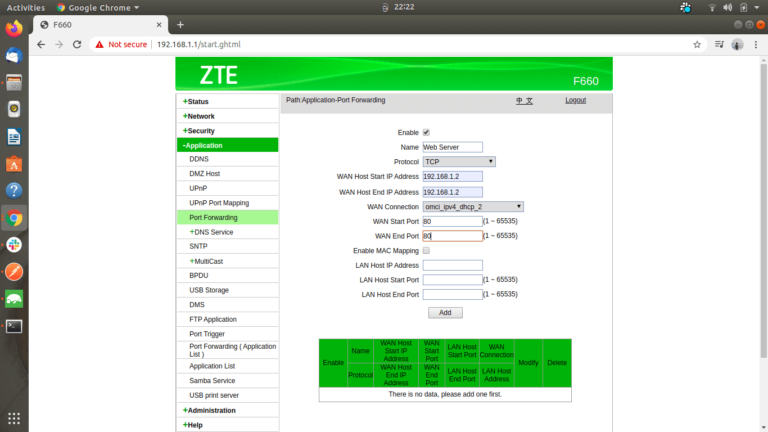Screen dimensions: 768x432
Task: Expand the Administration menu section
Action: tap(210, 410)
